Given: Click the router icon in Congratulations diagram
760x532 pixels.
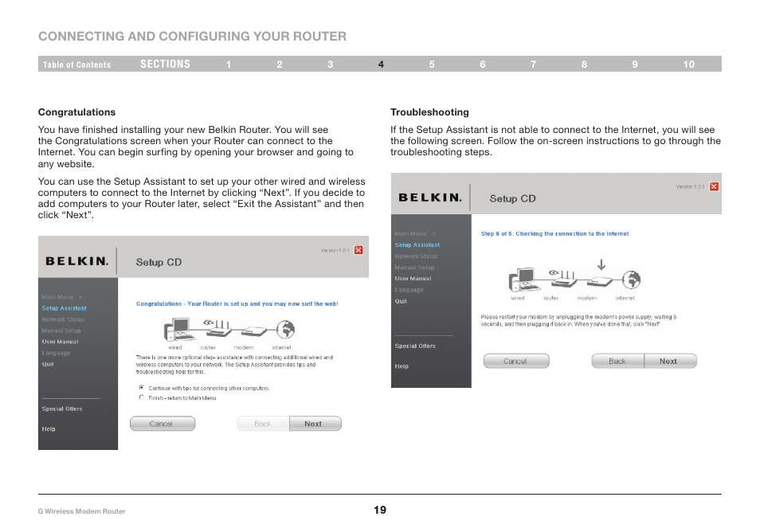Looking at the screenshot, I should pos(217,328).
